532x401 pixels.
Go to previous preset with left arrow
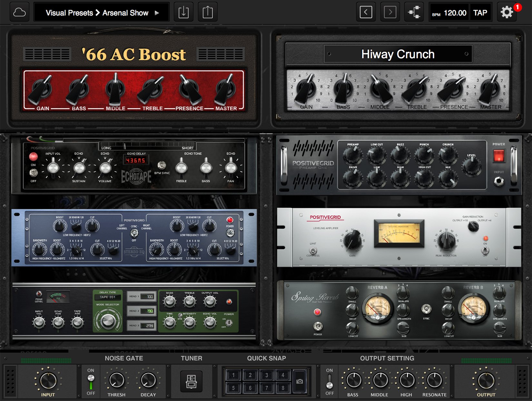(366, 12)
